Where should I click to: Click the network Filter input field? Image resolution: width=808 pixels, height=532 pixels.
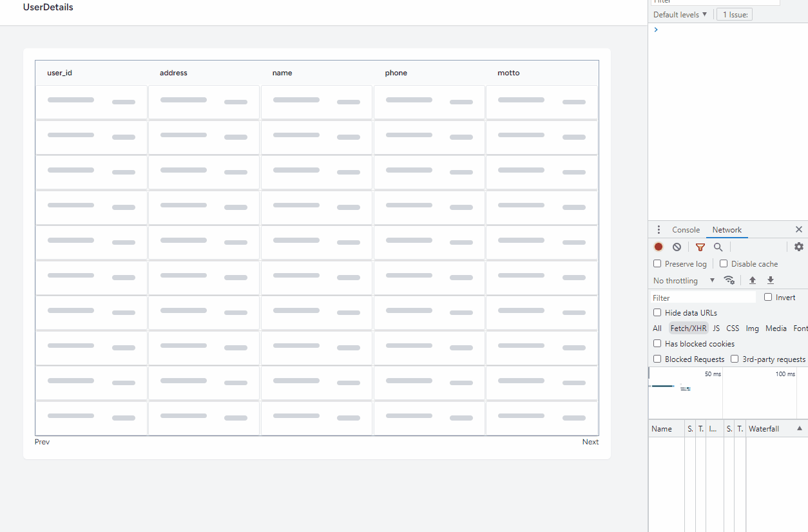coord(702,297)
